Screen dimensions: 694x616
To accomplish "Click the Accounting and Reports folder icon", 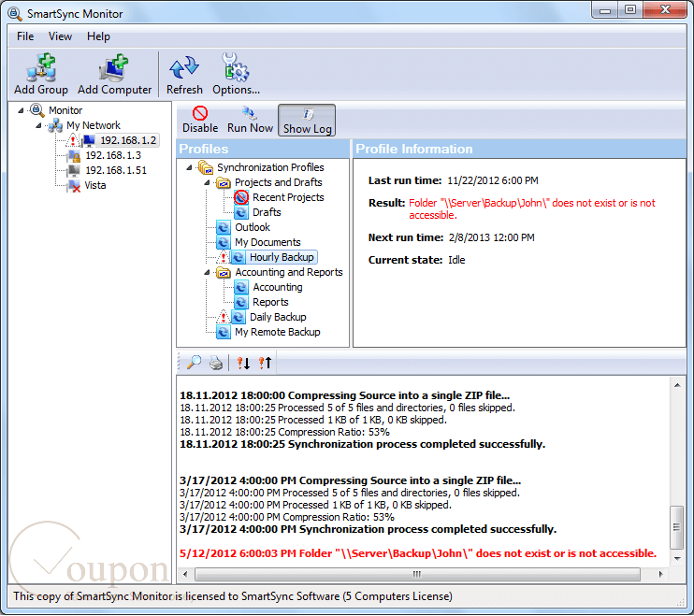I will (x=224, y=272).
